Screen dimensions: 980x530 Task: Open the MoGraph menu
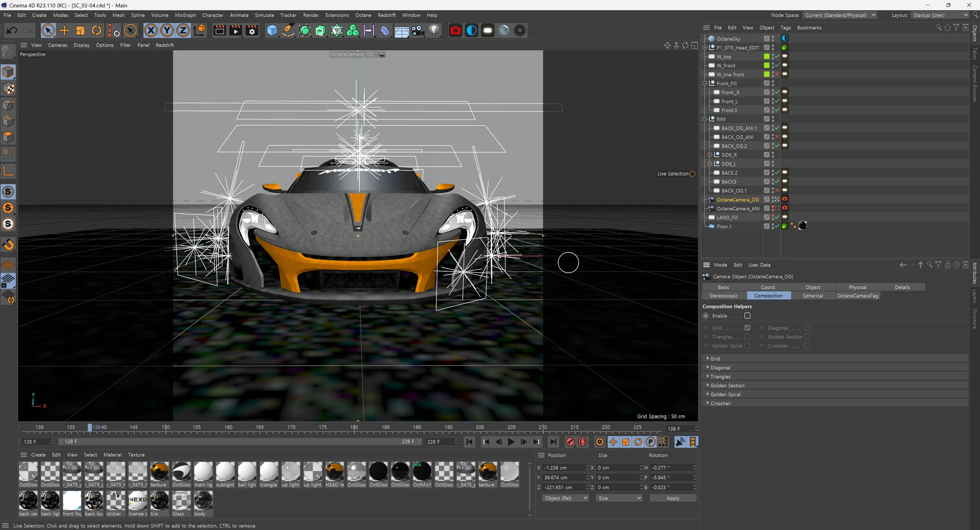(185, 15)
